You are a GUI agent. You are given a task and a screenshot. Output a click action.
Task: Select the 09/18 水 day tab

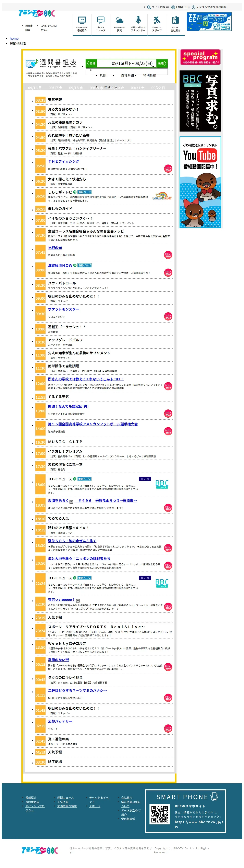point(76,88)
